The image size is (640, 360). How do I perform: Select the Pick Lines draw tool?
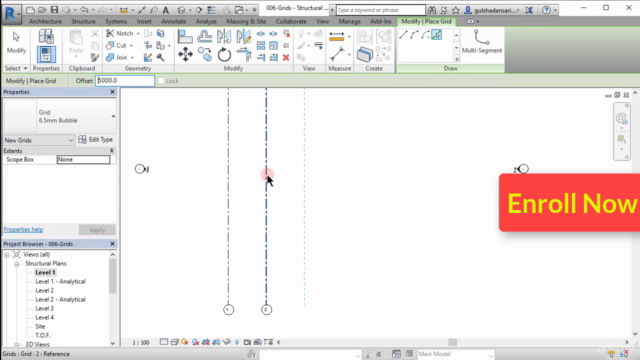437,35
